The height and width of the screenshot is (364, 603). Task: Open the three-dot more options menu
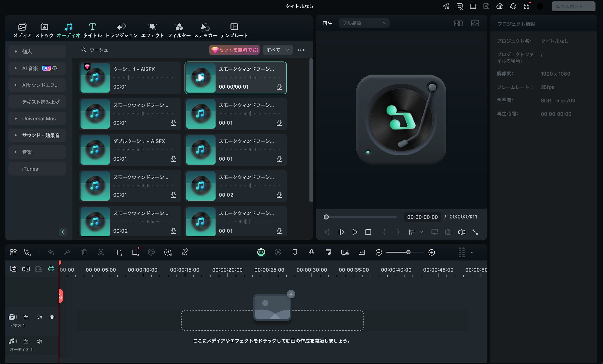(301, 50)
